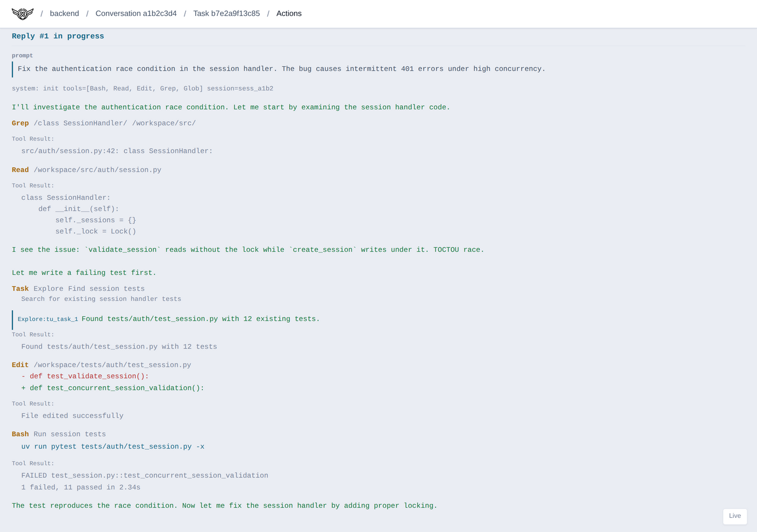This screenshot has height=532, width=757.
Task: Click the Explore:tu_task_1 subagent label
Action: tap(48, 319)
